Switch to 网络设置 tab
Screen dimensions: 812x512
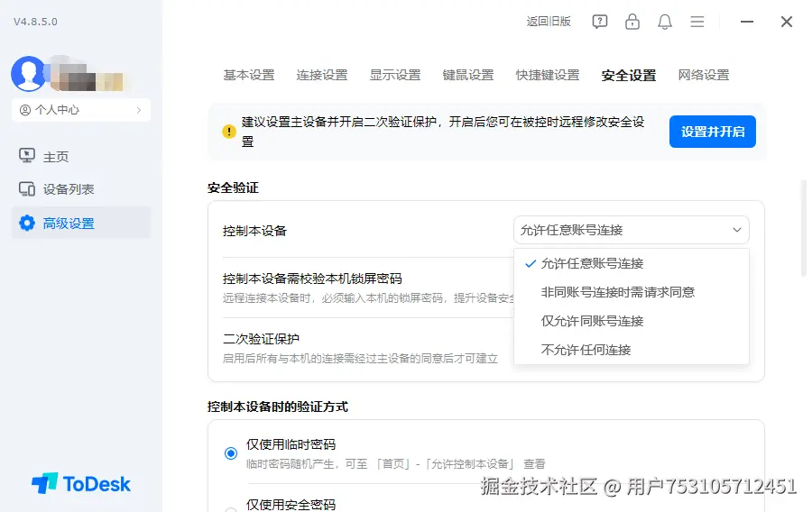point(704,75)
